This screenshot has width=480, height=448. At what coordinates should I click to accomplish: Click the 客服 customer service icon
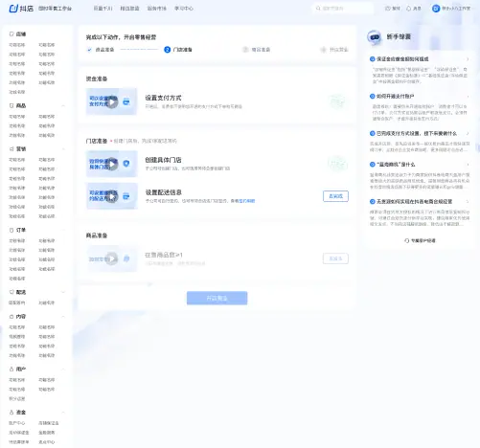tap(388, 9)
